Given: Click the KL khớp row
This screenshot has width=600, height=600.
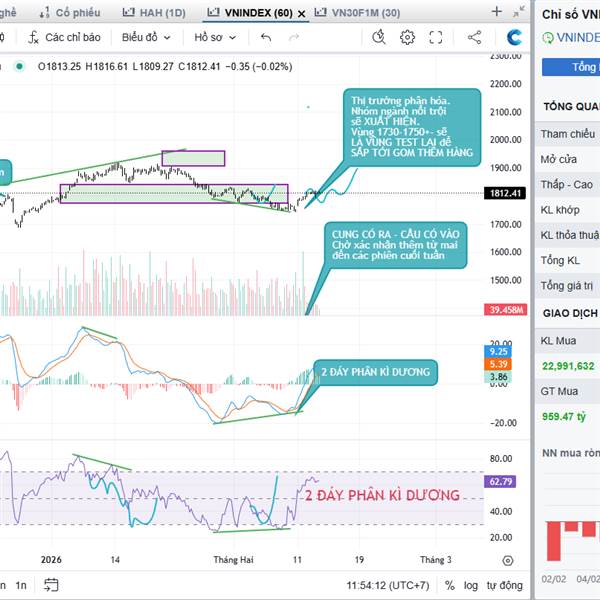Looking at the screenshot, I should pos(567,210).
